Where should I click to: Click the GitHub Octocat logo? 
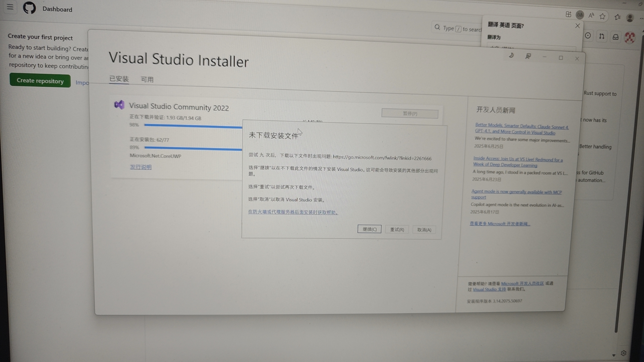coord(29,8)
